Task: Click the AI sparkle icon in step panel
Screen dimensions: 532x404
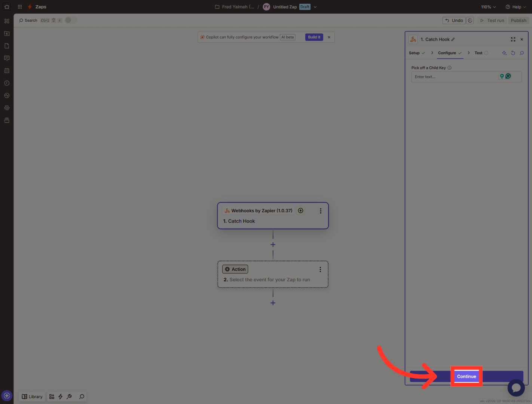Action: point(504,53)
